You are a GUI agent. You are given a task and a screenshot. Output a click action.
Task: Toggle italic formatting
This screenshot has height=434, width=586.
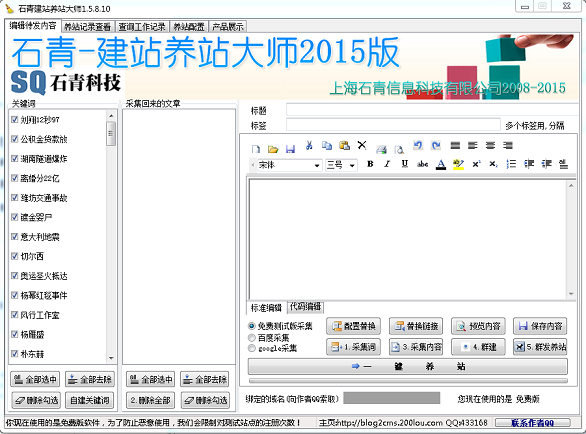(387, 164)
